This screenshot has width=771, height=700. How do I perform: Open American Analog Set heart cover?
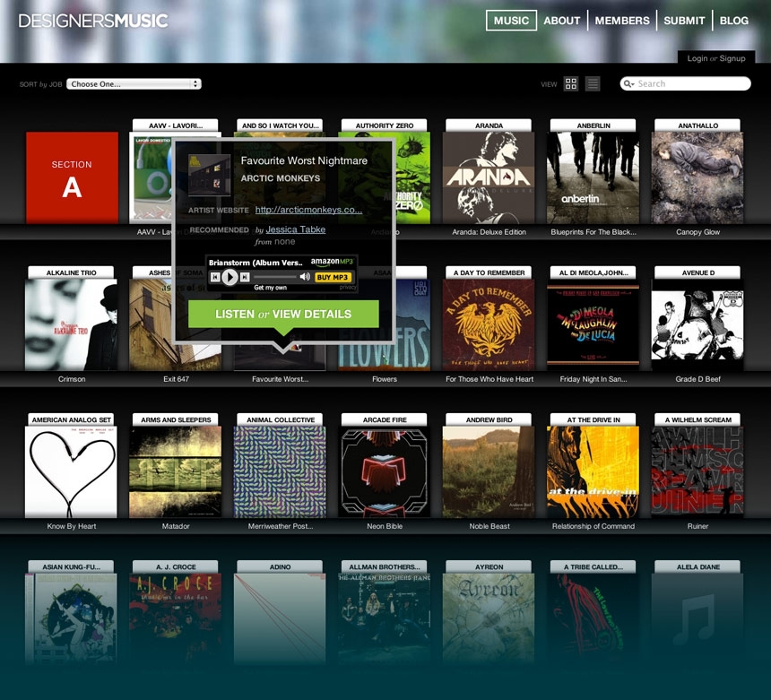pos(72,472)
